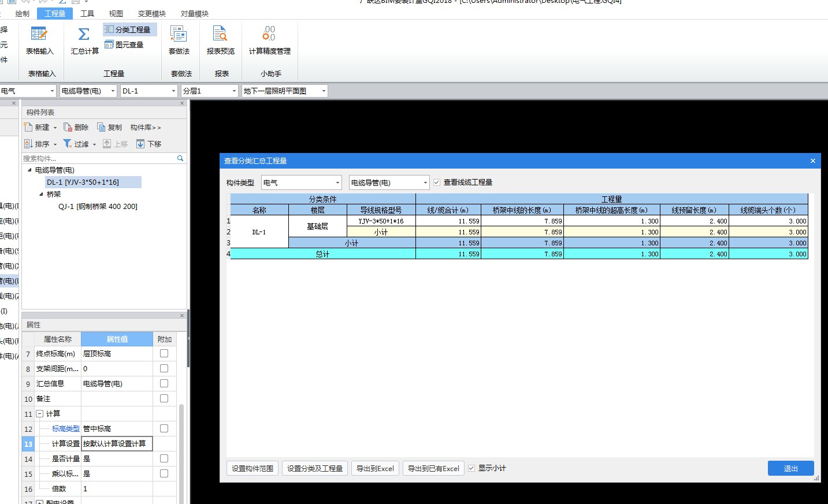Click 复制 copy component icon
This screenshot has width=828, height=504.
tap(101, 127)
